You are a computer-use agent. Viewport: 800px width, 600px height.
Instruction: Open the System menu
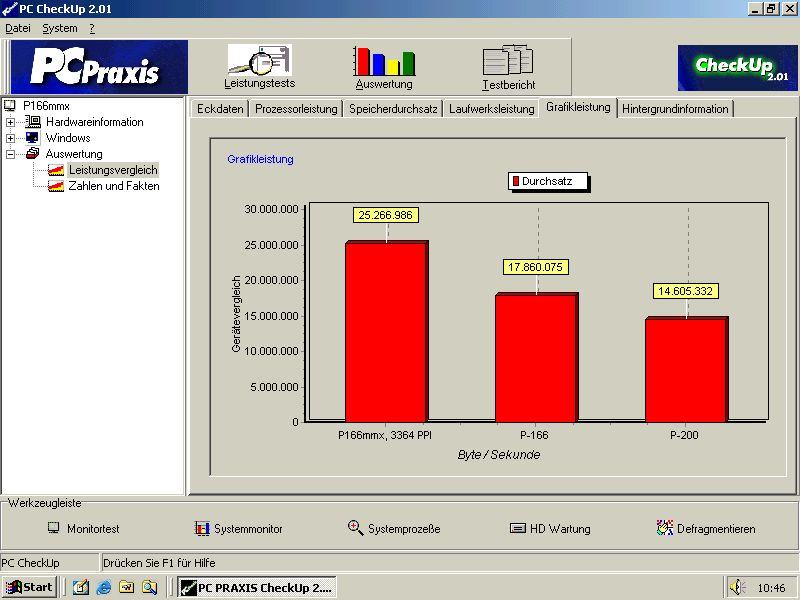pyautogui.click(x=60, y=29)
